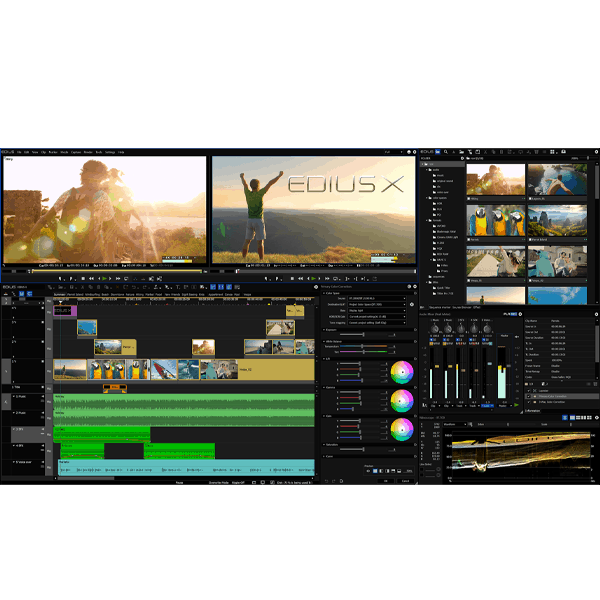Click the Gamma color wheel
This screenshot has height=600, width=600.
pos(401,401)
